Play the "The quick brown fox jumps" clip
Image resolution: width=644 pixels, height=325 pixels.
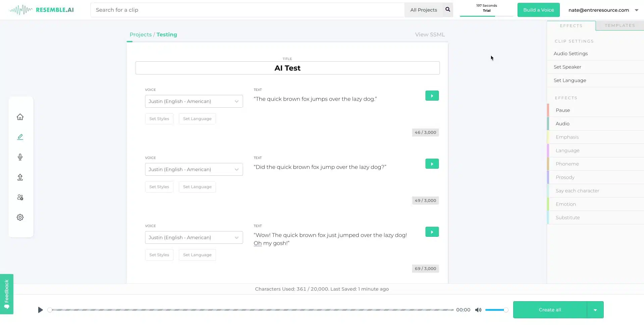[x=432, y=96]
